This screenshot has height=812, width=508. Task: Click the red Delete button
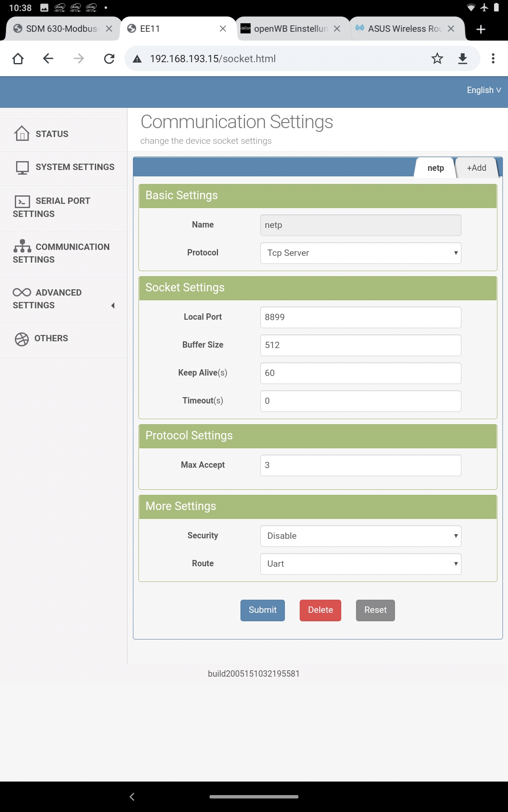[x=320, y=610]
